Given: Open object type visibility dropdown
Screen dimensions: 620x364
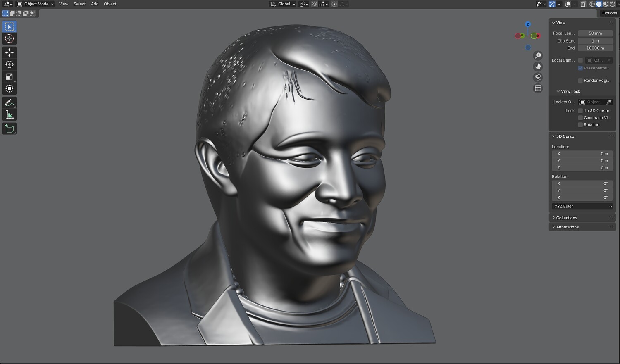Looking at the screenshot, I should (541, 4).
